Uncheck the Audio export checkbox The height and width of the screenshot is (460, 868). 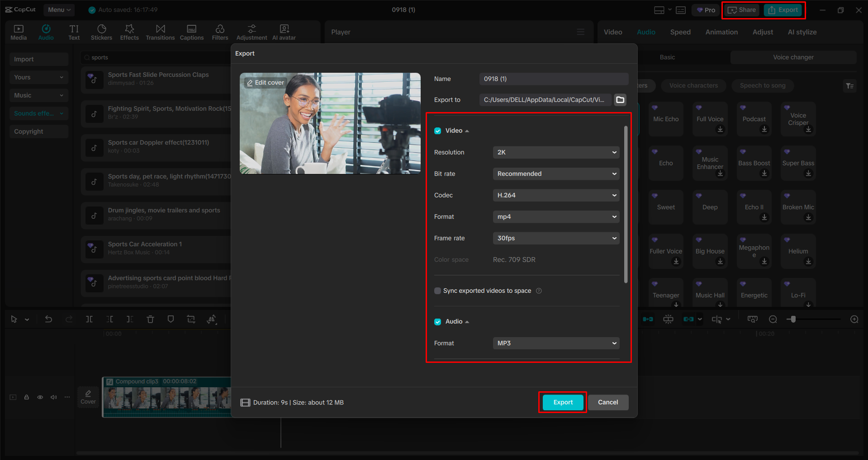coord(437,321)
